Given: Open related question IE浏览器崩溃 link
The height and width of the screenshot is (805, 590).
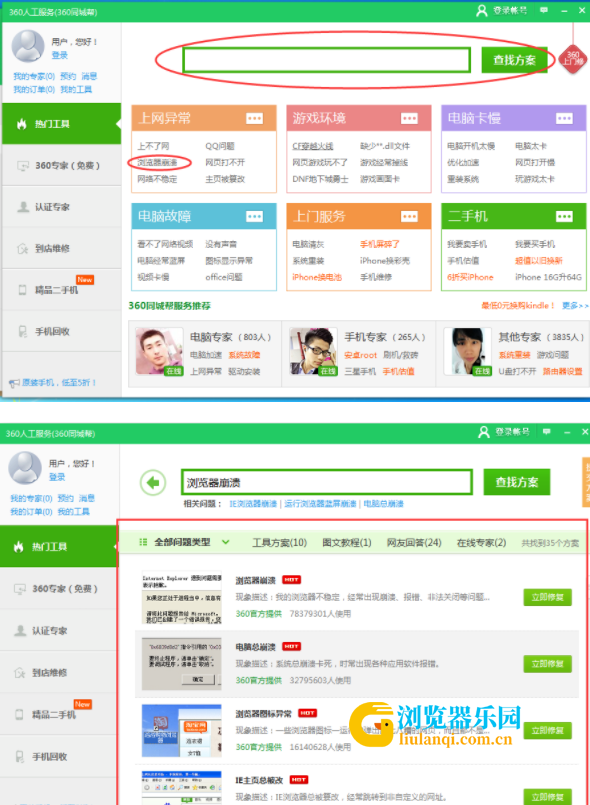Looking at the screenshot, I should coord(253,504).
